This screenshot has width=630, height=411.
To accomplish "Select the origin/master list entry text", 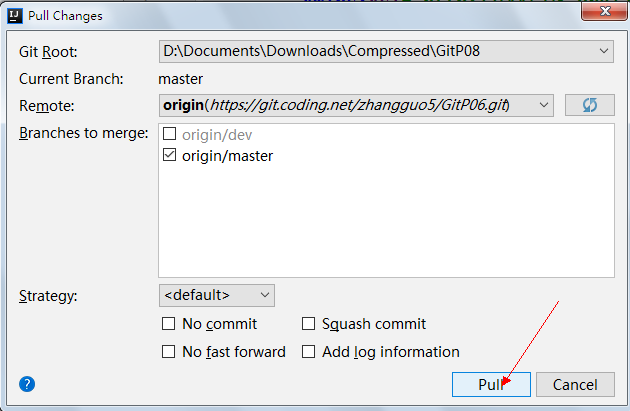I will tap(227, 156).
